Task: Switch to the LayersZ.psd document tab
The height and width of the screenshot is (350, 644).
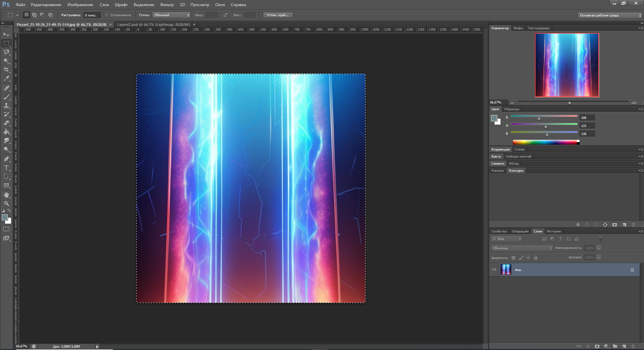Action: (x=153, y=25)
